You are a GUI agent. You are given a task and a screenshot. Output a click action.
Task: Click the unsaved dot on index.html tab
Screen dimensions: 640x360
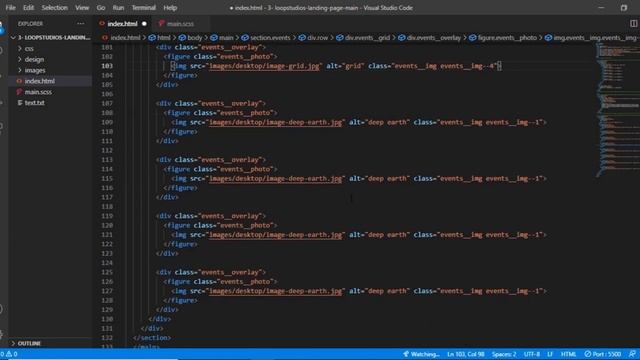coord(144,24)
